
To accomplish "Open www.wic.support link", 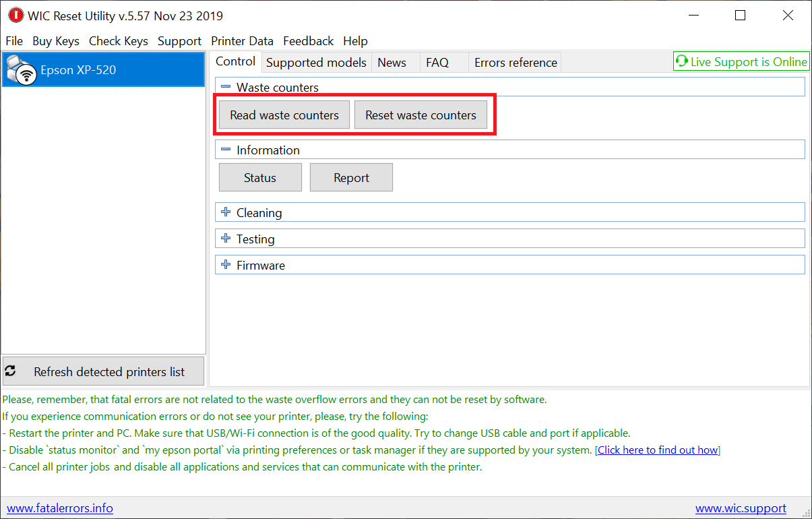I will pos(741,508).
